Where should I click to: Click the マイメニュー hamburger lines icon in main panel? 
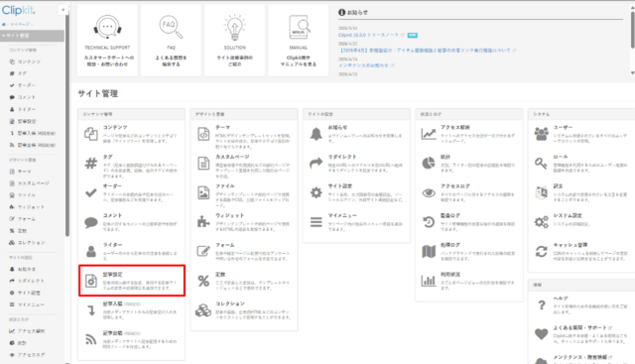coord(317,222)
